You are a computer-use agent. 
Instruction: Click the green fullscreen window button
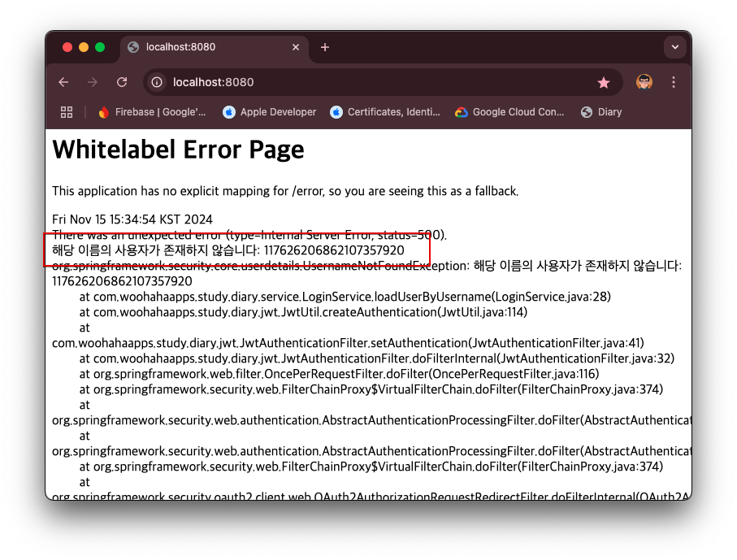[100, 47]
